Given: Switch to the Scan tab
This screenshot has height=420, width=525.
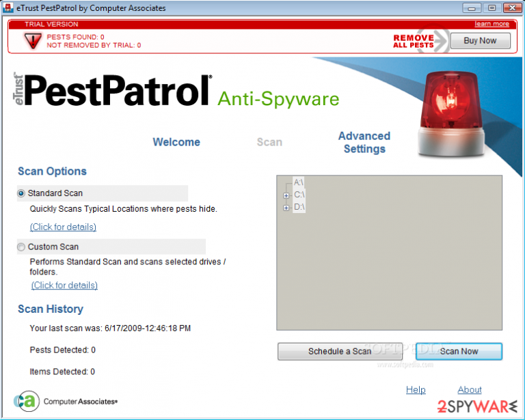Looking at the screenshot, I should 269,142.
